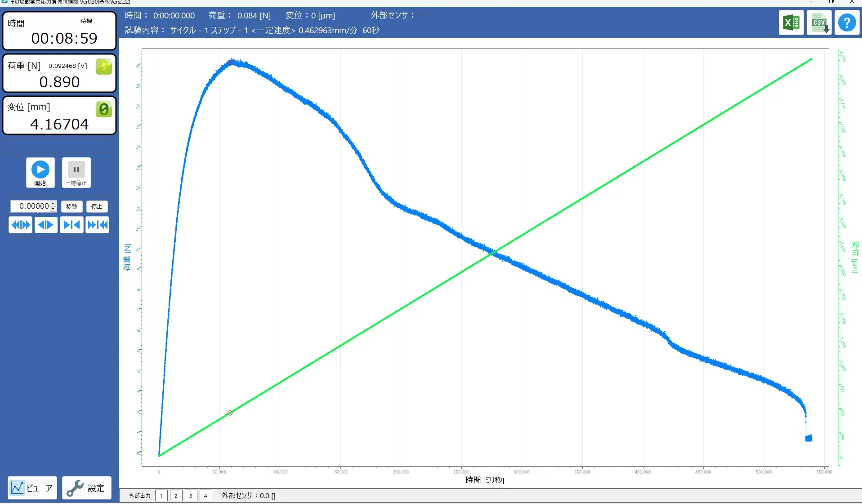Click the fast close jog double-arrow button
Image resolution: width=862 pixels, height=504 pixels.
pos(97,225)
